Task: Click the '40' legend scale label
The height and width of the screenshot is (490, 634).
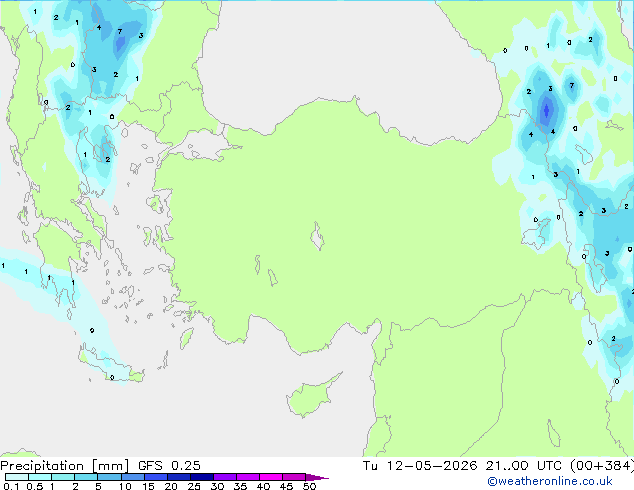Action: [x=263, y=486]
